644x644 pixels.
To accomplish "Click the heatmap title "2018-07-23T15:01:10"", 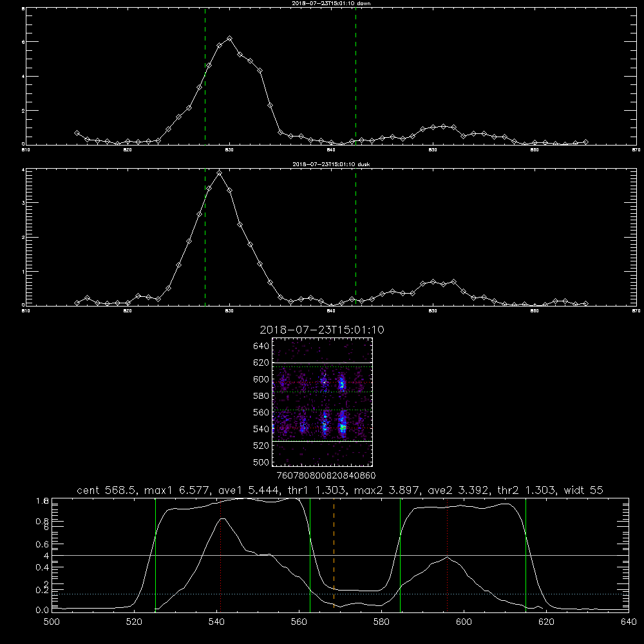I will point(322,330).
